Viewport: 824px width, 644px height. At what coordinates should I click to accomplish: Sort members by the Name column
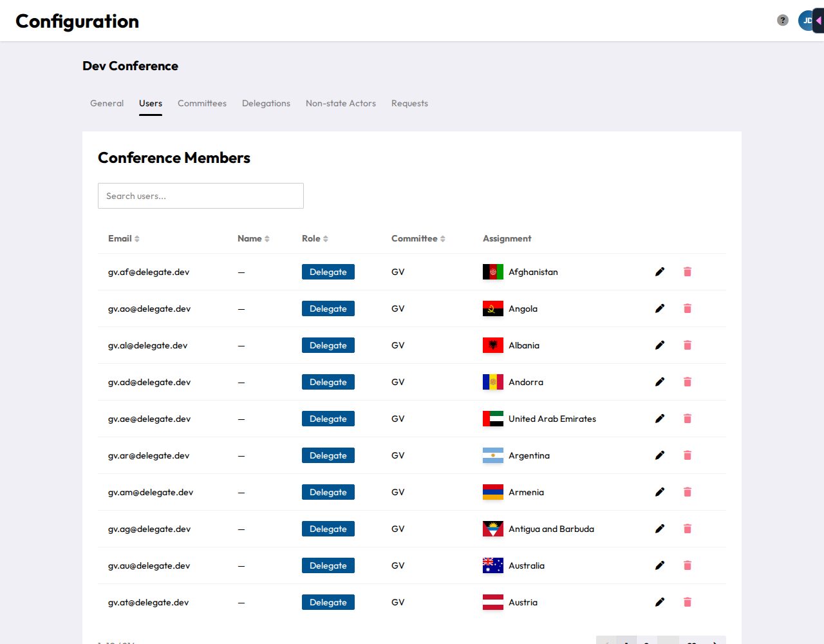click(254, 238)
